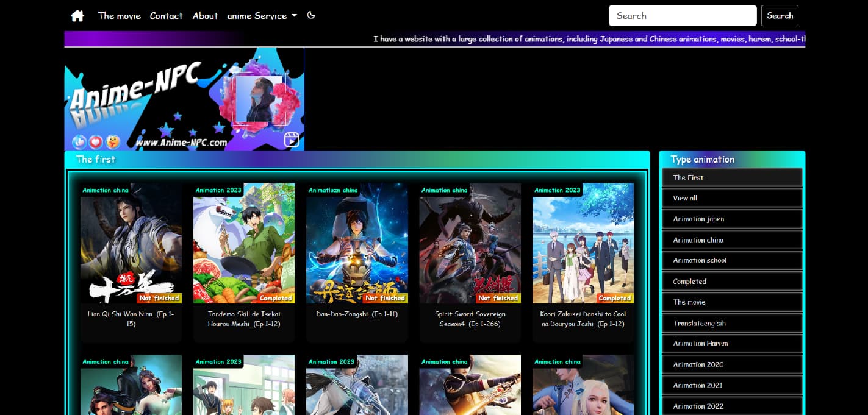Open Tondemo Skill de Isekai poster
Viewport: 868px width, 415px height.
[244, 243]
